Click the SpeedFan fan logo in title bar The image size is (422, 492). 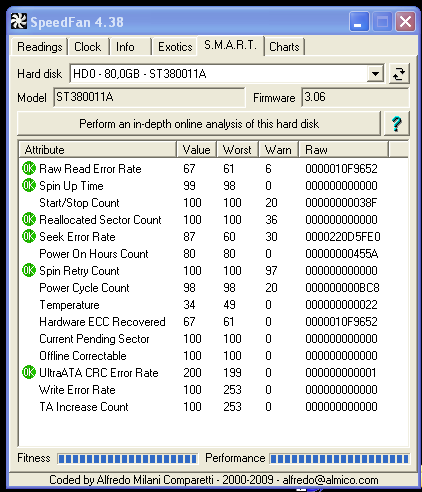pyautogui.click(x=18, y=22)
